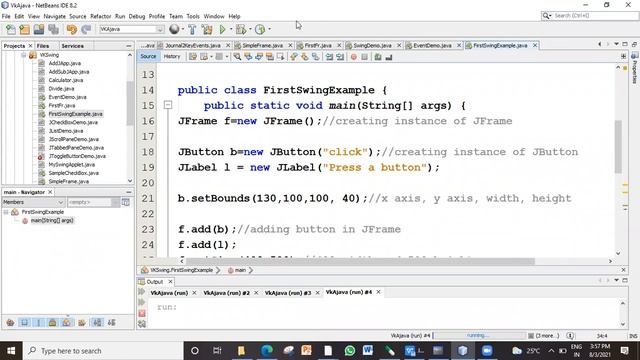Open Word from the taskbar
The width and height of the screenshot is (640, 360).
coord(368,351)
